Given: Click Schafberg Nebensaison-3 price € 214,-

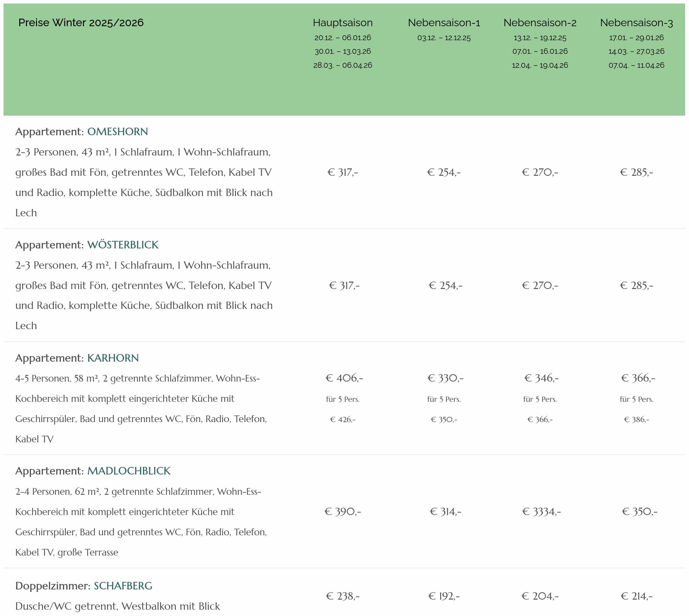Looking at the screenshot, I should click(x=636, y=596).
